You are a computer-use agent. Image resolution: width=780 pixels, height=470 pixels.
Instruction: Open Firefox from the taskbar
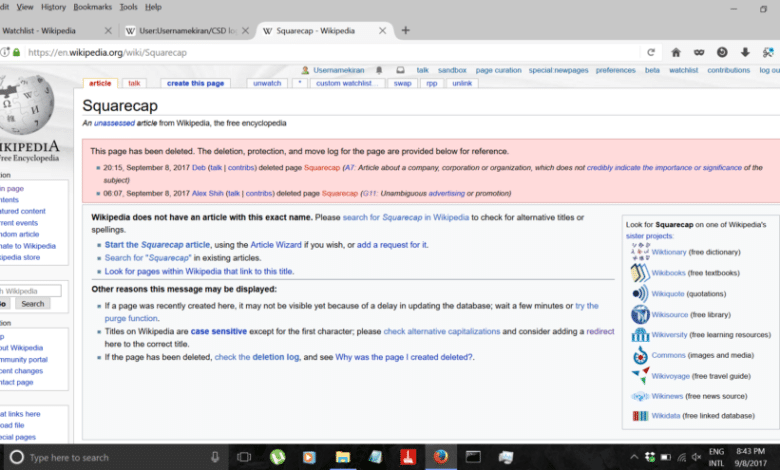(x=441, y=457)
